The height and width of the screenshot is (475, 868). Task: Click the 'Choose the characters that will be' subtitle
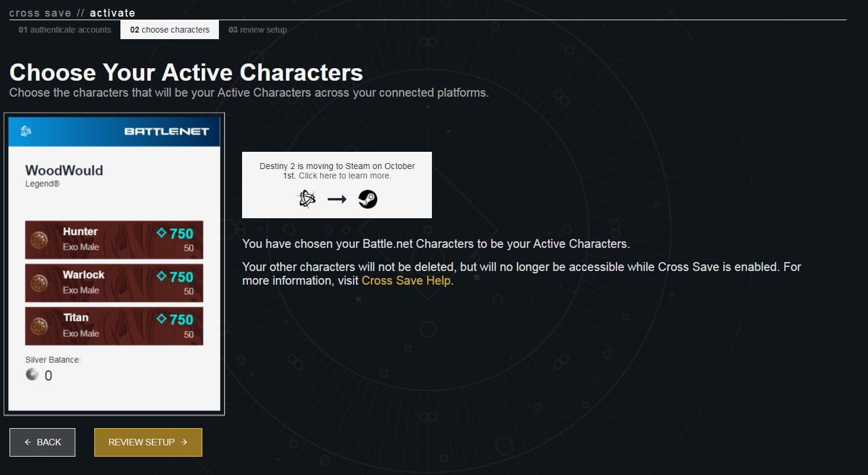[249, 93]
